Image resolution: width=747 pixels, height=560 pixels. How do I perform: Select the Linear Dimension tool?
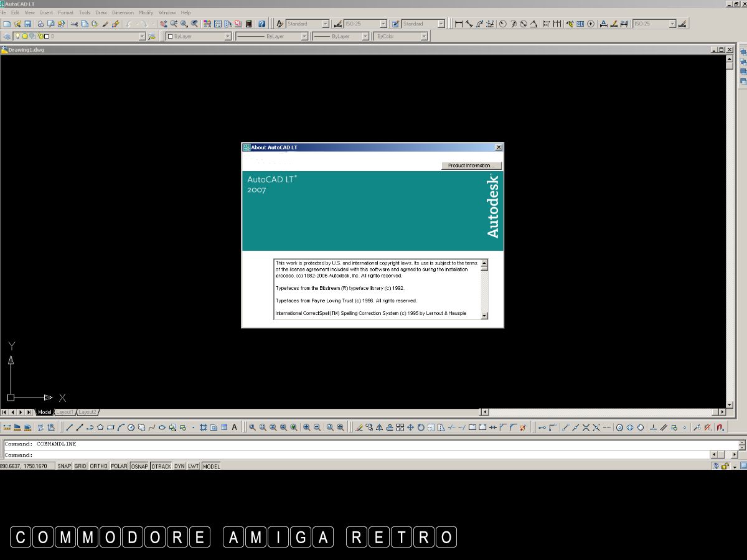pyautogui.click(x=459, y=24)
